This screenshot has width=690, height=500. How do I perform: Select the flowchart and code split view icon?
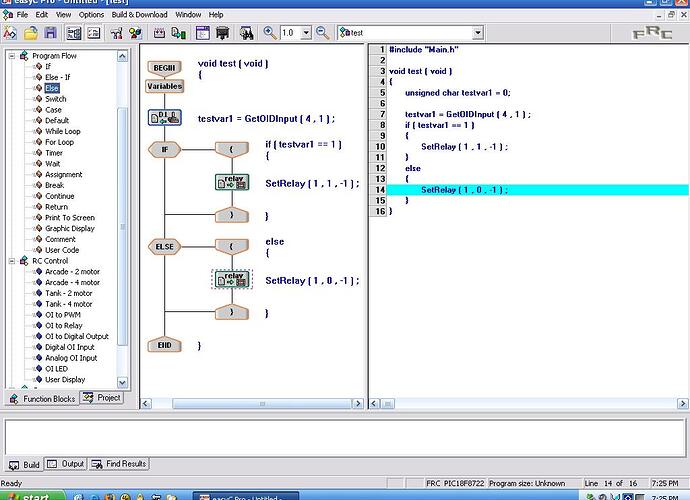coord(73,33)
